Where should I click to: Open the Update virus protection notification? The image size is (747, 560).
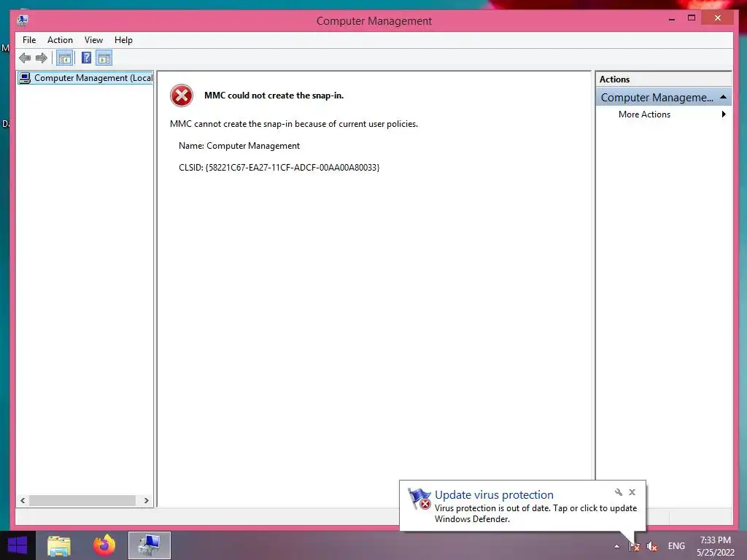494,495
